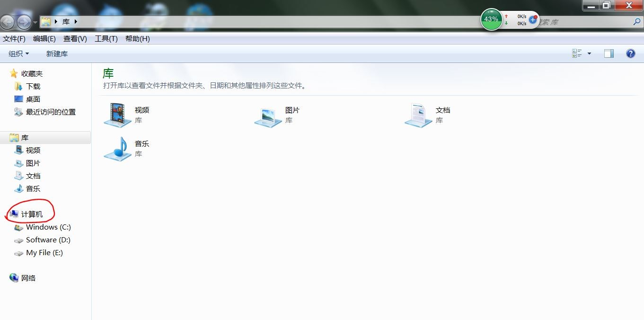
Task: Select 下载 under 收藏夹
Action: click(x=33, y=86)
